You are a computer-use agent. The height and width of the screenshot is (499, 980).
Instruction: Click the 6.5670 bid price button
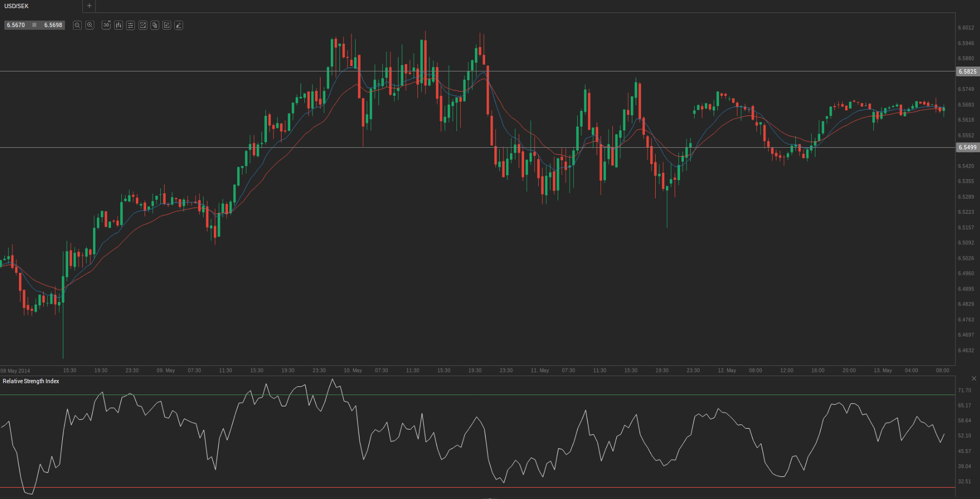[x=16, y=25]
